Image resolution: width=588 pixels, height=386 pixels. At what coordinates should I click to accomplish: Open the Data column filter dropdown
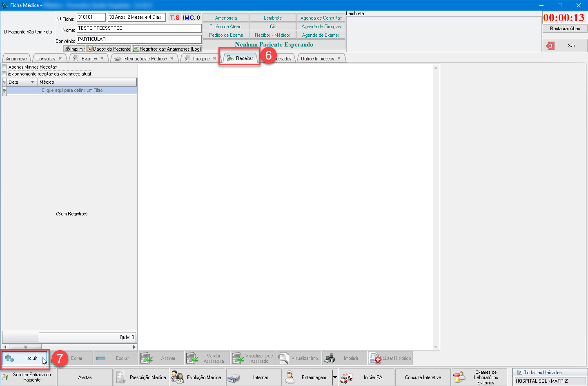click(x=33, y=82)
